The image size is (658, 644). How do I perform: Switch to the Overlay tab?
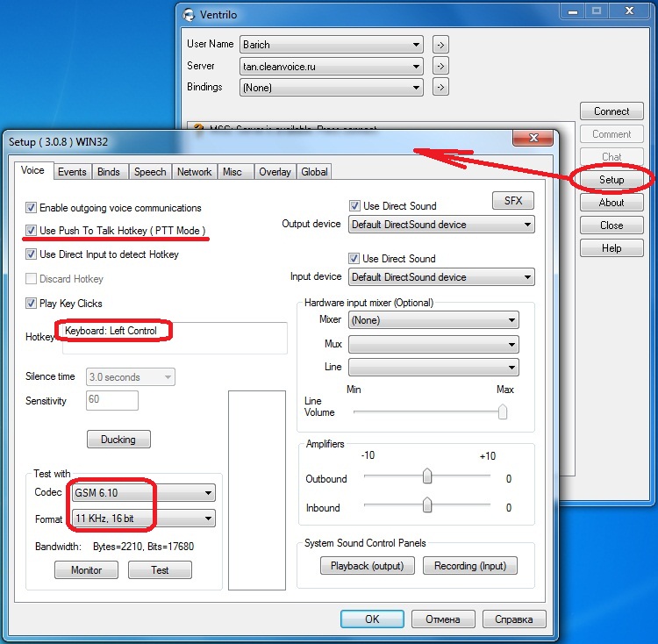(275, 172)
